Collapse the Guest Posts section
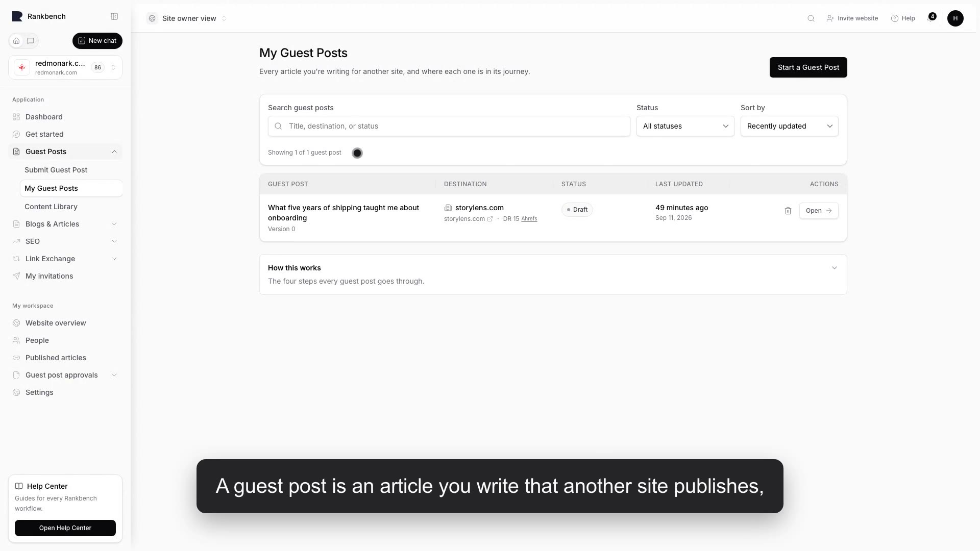980x551 pixels. [x=65, y=152]
